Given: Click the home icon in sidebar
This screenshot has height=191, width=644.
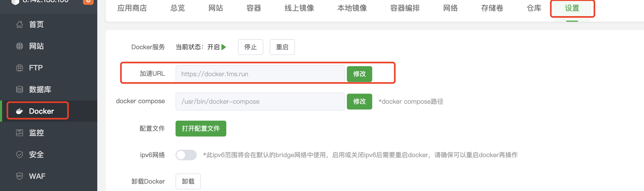Looking at the screenshot, I should 20,24.
